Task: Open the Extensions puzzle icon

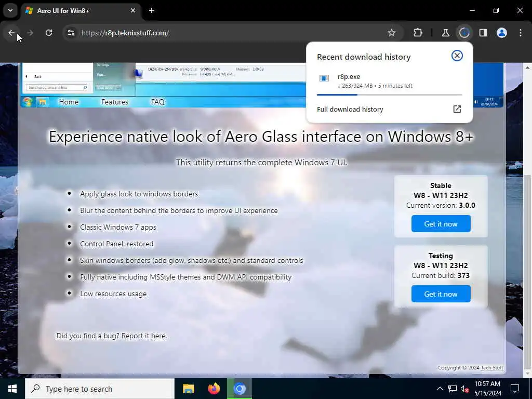Action: tap(418, 33)
